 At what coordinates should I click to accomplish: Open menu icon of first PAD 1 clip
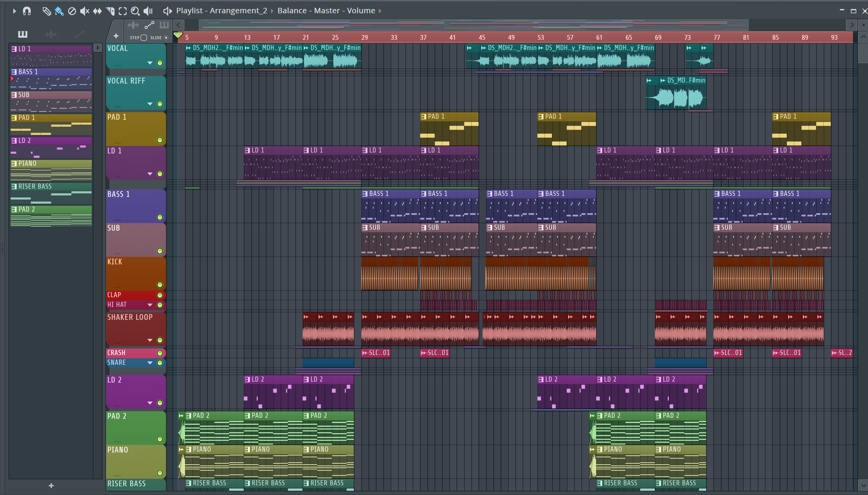click(x=423, y=117)
